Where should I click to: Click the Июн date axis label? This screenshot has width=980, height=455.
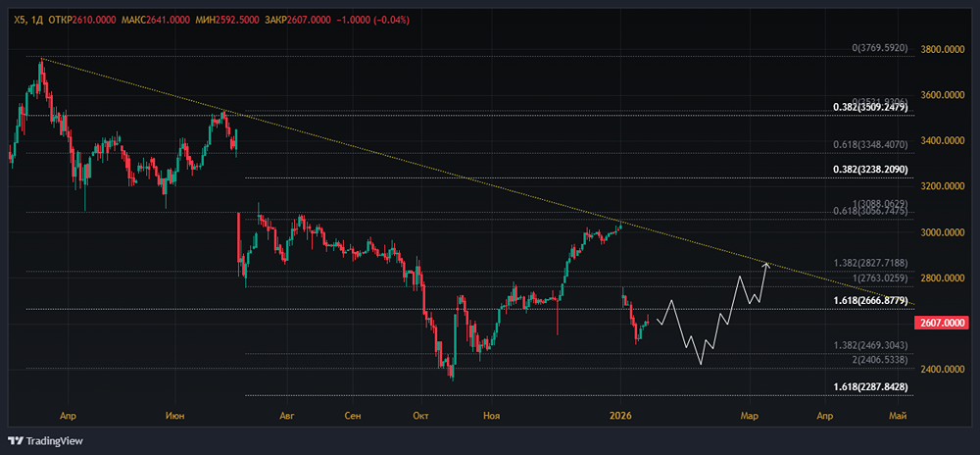176,416
